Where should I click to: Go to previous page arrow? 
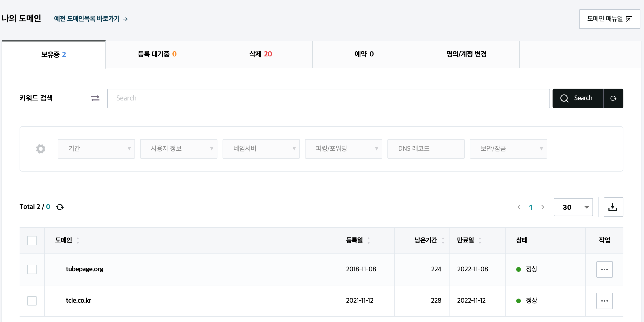519,207
